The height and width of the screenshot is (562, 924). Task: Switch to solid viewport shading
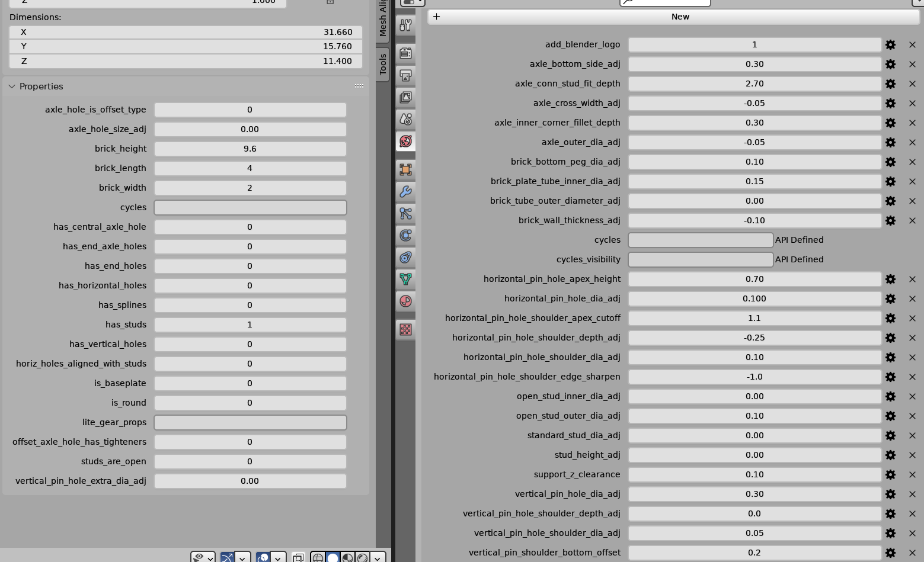[x=332, y=557]
